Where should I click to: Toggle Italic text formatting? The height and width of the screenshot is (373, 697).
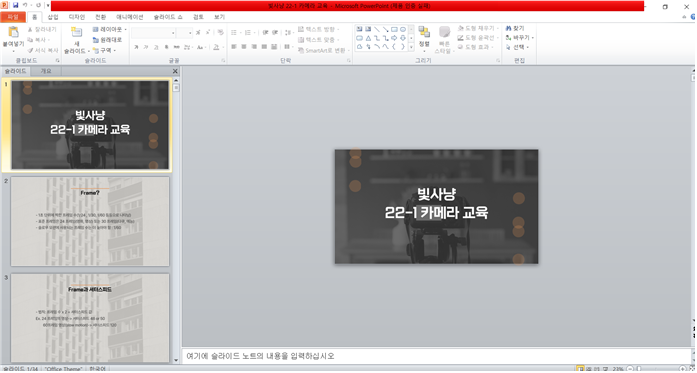pos(146,47)
